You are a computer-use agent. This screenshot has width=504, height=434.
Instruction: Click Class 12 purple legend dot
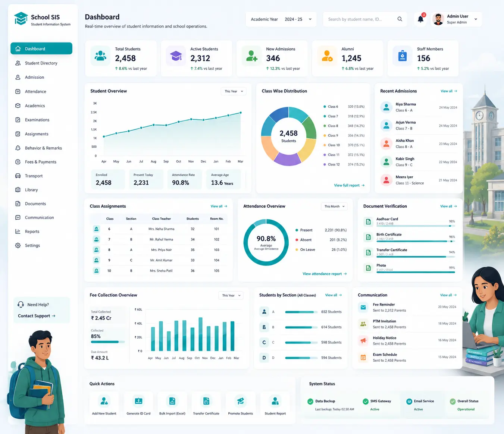(x=325, y=164)
